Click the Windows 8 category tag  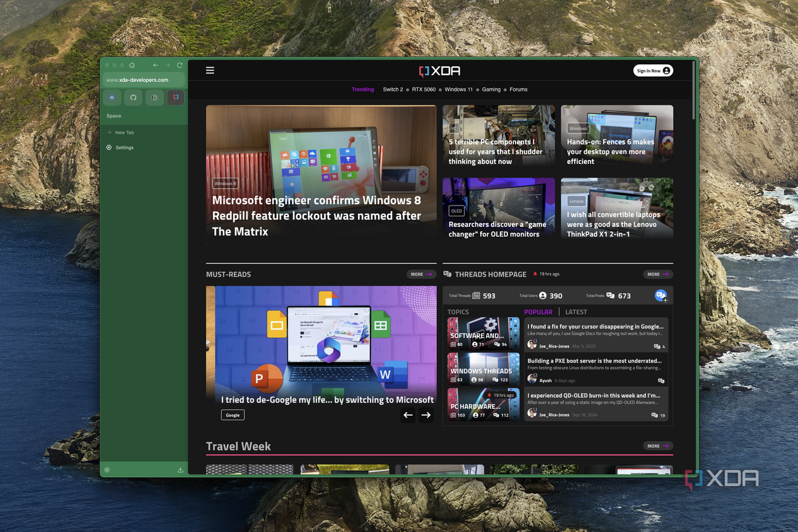(x=225, y=183)
